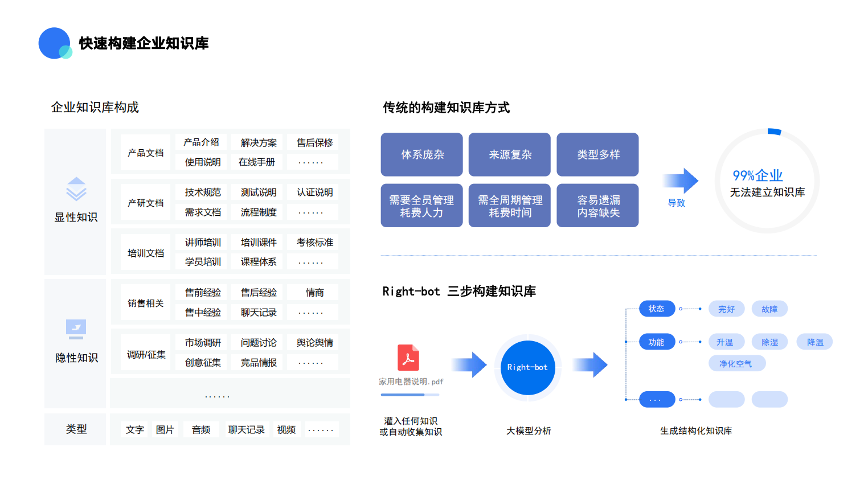
Task: Enable the 净化空气 function option
Action: click(x=737, y=363)
